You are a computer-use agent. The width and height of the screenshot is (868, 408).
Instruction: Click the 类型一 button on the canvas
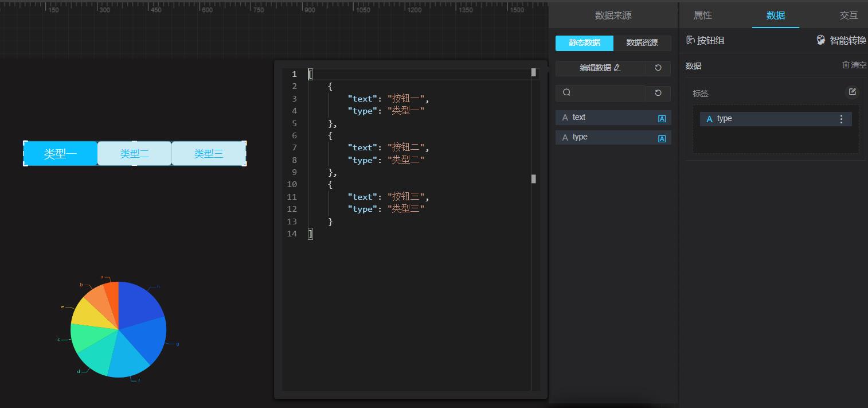point(60,153)
